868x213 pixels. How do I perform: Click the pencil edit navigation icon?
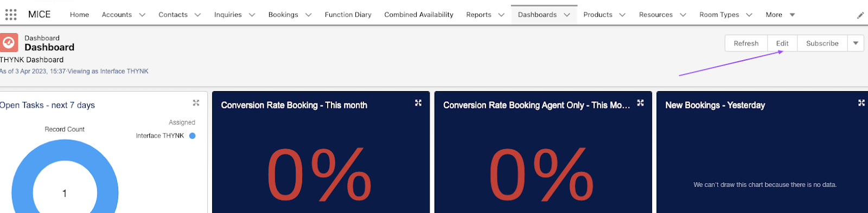coord(860,15)
